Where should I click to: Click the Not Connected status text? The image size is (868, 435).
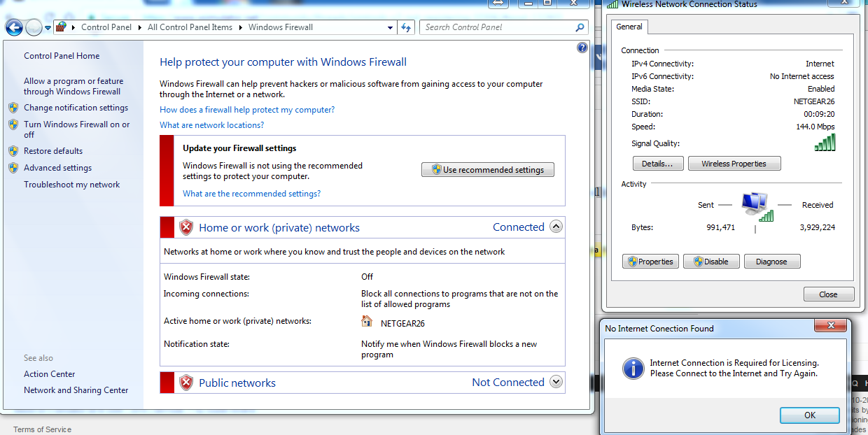click(508, 383)
